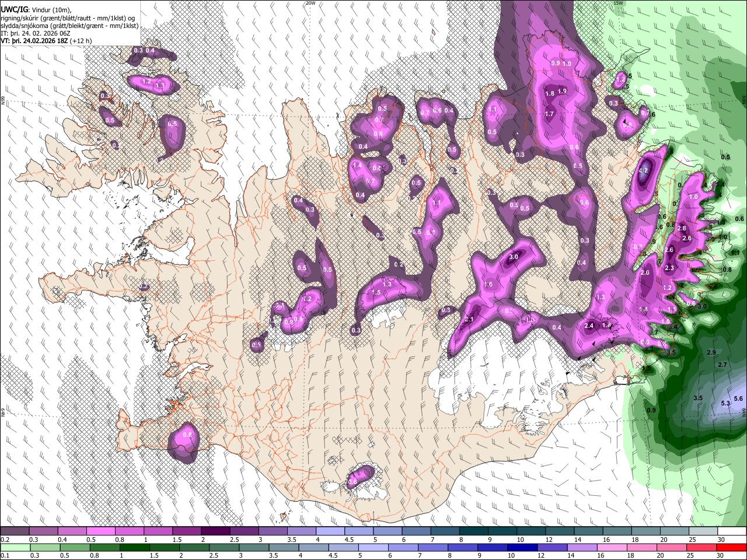Click the top legend swatch labeled 0.2
Screen dimensions: 747x560
click(x=15, y=531)
